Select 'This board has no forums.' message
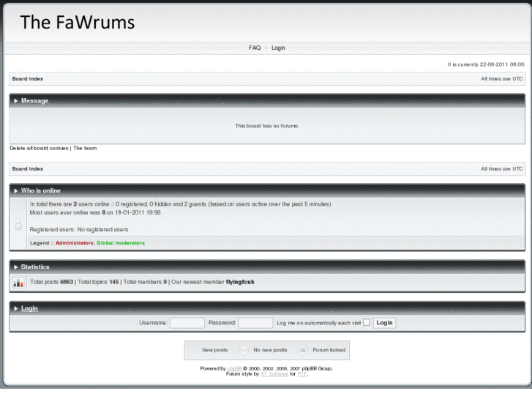Image resolution: width=532 pixels, height=399 pixels. [x=267, y=126]
